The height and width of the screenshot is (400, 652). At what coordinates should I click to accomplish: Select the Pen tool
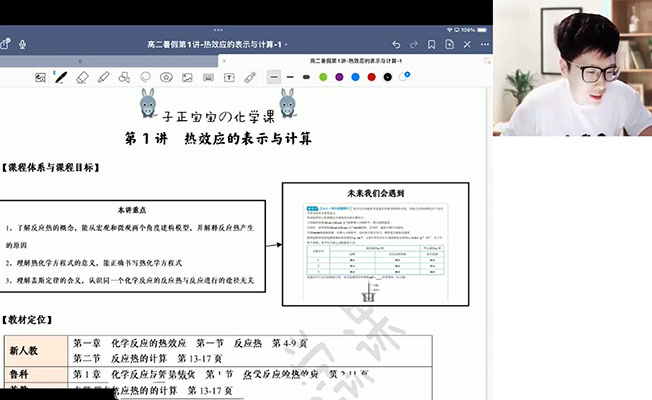61,77
